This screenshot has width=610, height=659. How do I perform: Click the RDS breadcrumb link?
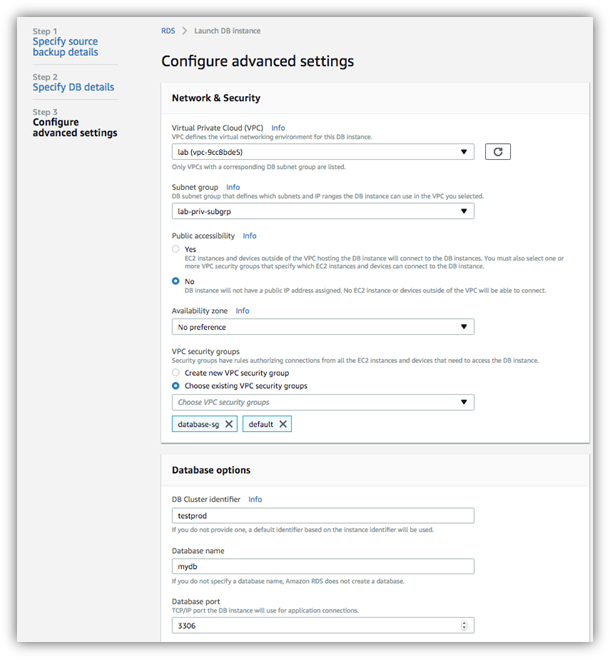pos(168,31)
